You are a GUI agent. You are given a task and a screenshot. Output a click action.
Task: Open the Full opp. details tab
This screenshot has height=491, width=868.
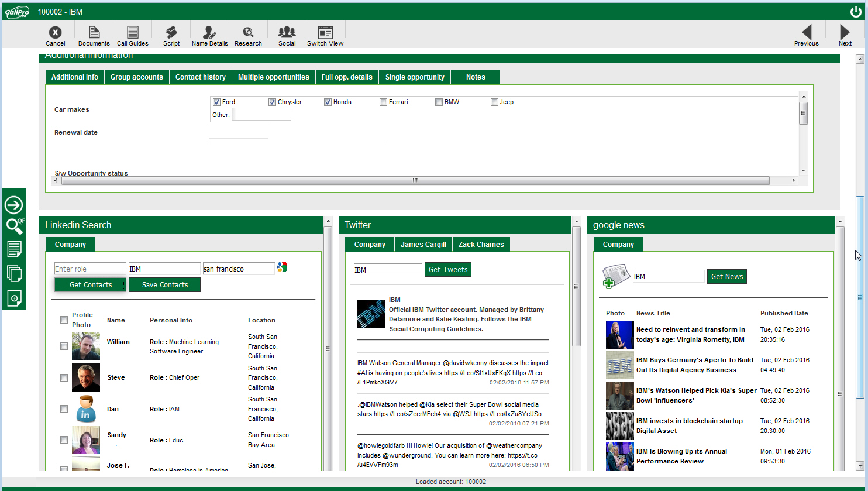[x=347, y=77]
